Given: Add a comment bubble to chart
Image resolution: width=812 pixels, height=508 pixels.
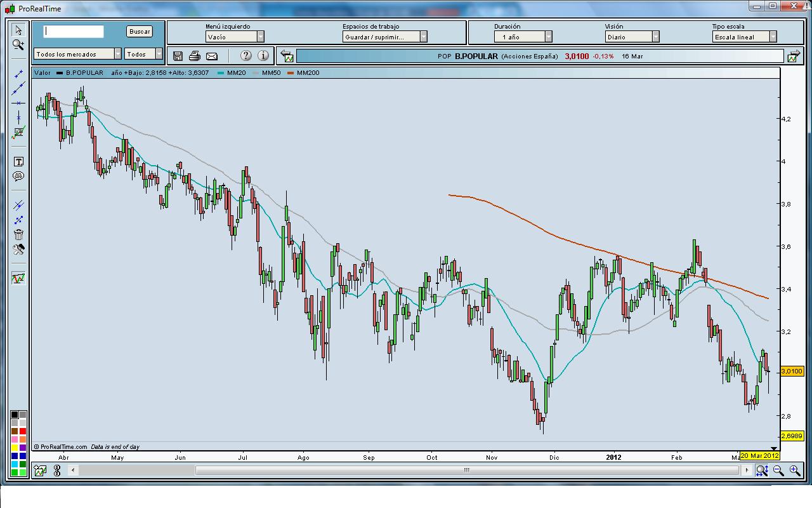Looking at the screenshot, I should pos(18,177).
